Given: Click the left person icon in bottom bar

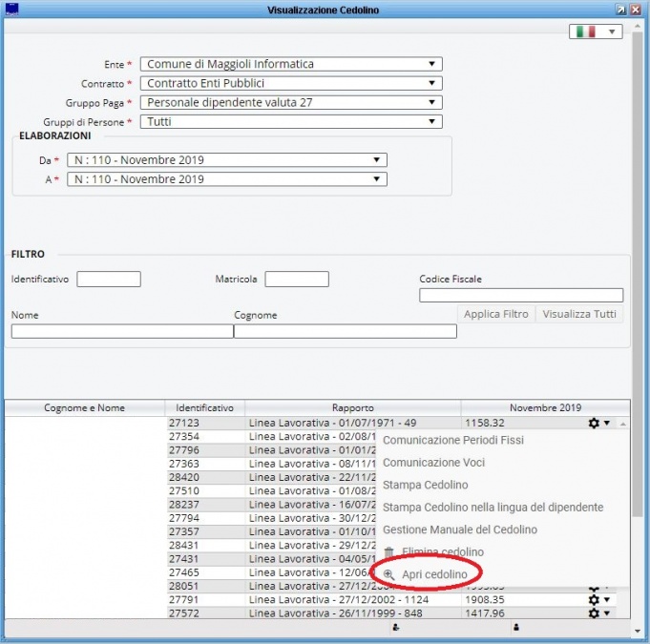Looking at the screenshot, I should pos(395,628).
